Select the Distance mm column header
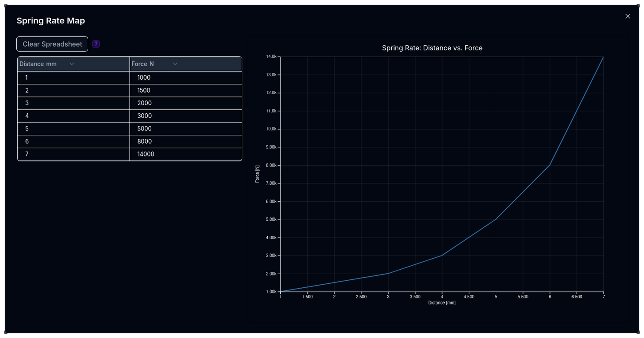644x338 pixels. (38, 64)
